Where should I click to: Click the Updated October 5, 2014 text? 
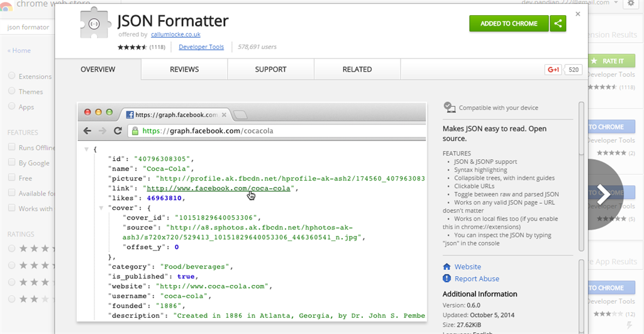[x=478, y=315]
